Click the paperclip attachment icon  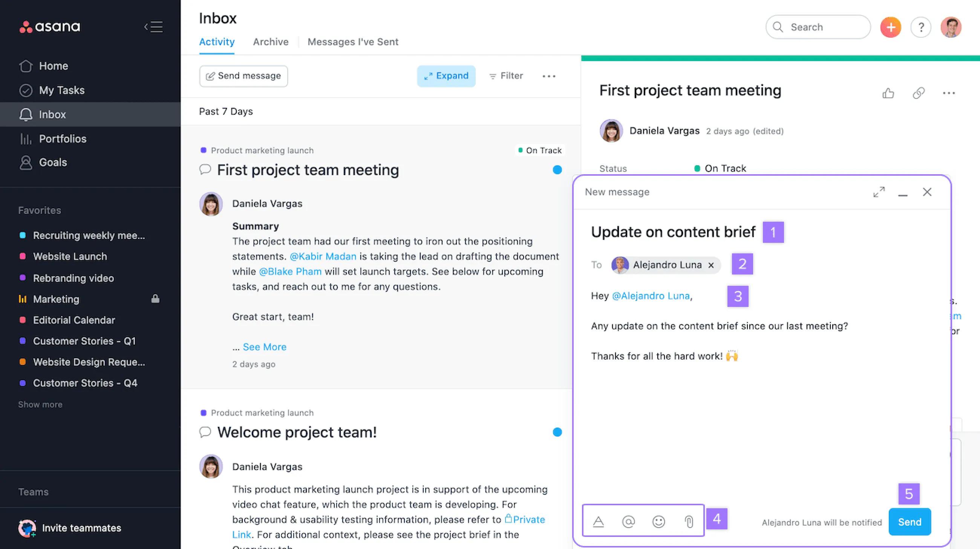click(x=689, y=521)
